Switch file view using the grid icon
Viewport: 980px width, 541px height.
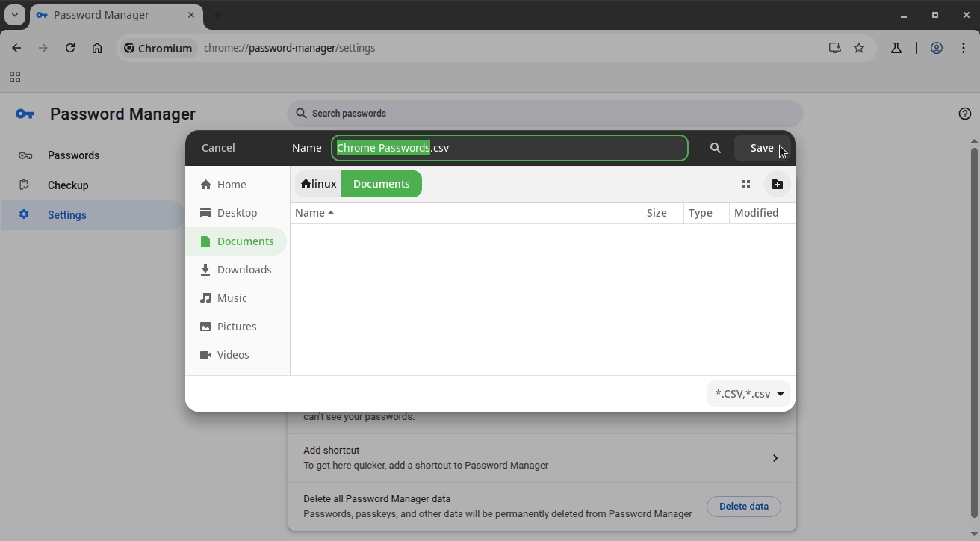pyautogui.click(x=745, y=184)
